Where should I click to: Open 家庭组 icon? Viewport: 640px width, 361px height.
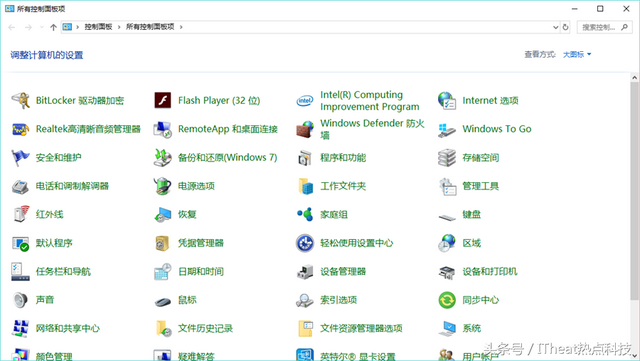coord(304,214)
